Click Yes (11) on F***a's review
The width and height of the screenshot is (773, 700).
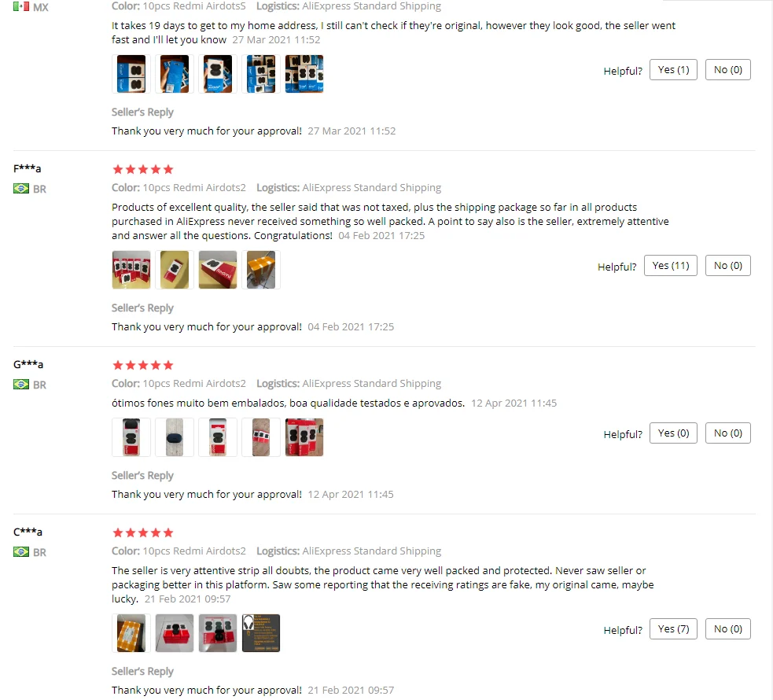click(671, 266)
